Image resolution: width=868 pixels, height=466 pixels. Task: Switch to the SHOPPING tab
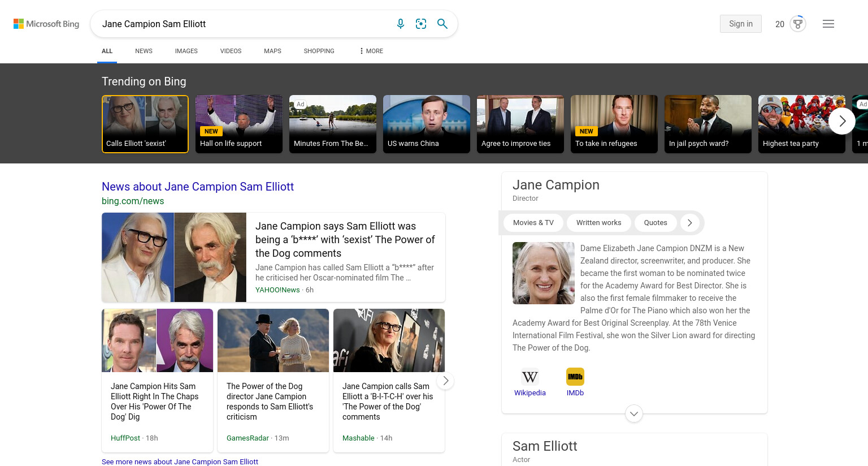pyautogui.click(x=319, y=51)
